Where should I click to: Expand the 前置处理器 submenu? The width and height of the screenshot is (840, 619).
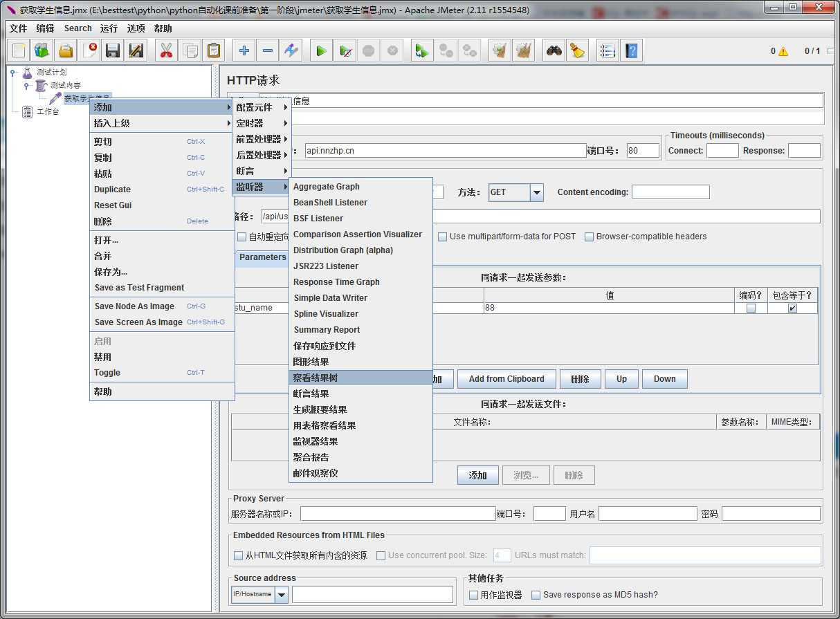coord(262,139)
